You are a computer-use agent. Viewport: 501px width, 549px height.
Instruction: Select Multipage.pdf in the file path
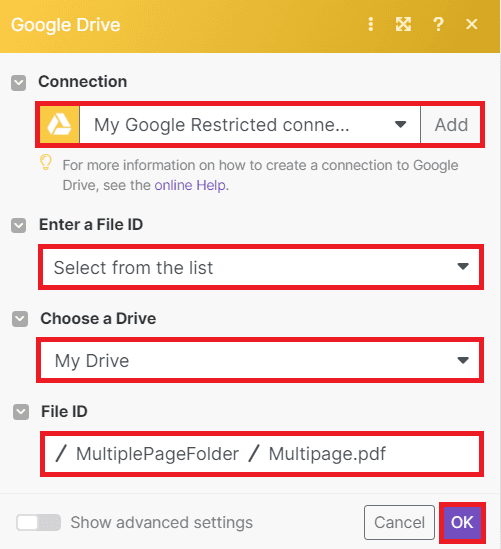(327, 454)
